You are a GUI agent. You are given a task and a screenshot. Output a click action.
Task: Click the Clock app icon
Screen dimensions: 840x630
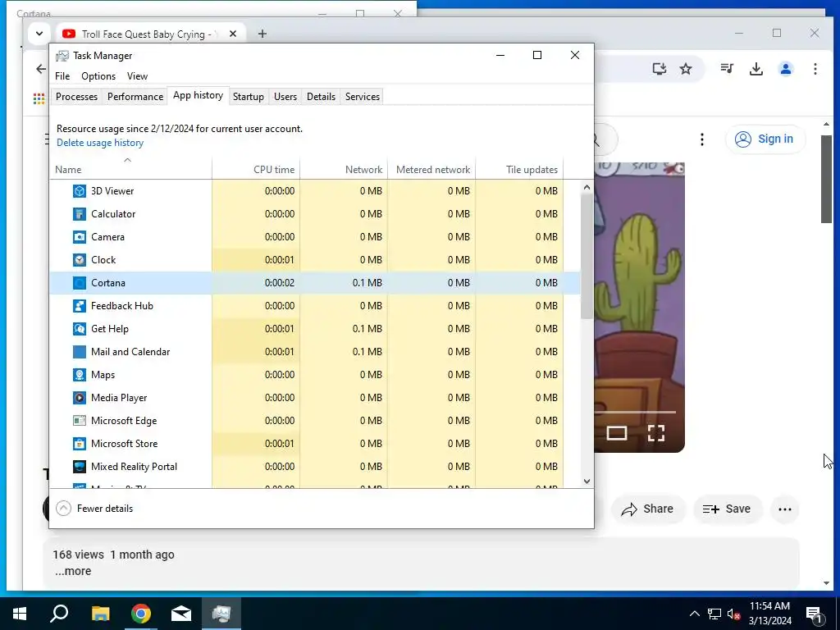[x=80, y=260]
